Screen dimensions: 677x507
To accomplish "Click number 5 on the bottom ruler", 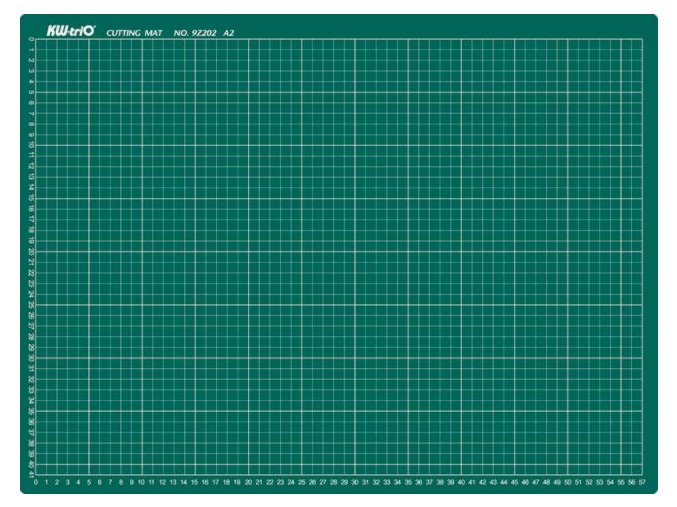I will pos(89,482).
